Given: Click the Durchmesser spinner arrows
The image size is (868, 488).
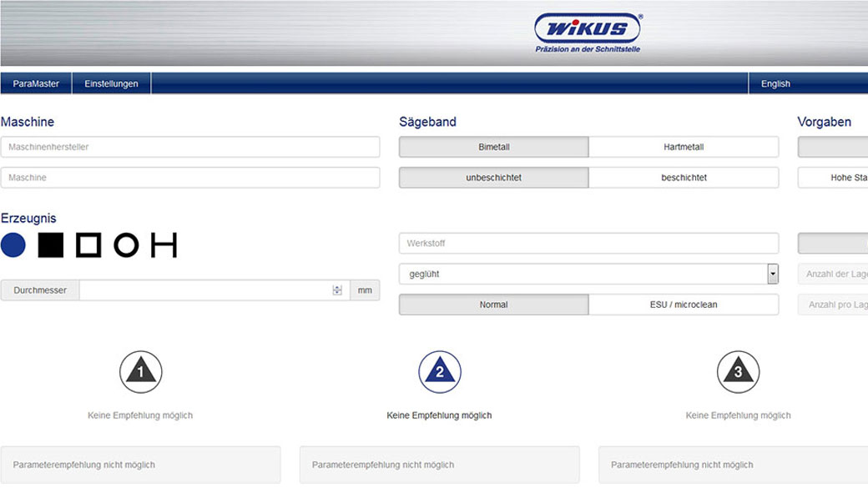Looking at the screenshot, I should tap(337, 290).
